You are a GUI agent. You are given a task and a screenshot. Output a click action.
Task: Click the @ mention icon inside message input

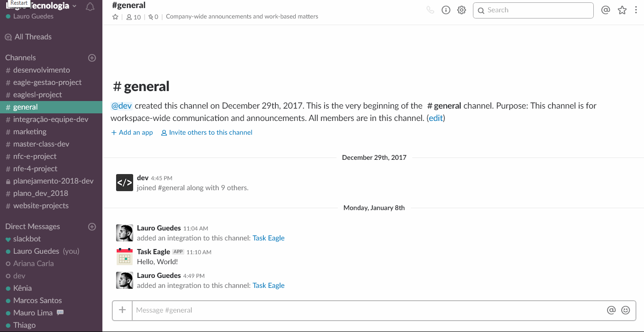coord(611,310)
